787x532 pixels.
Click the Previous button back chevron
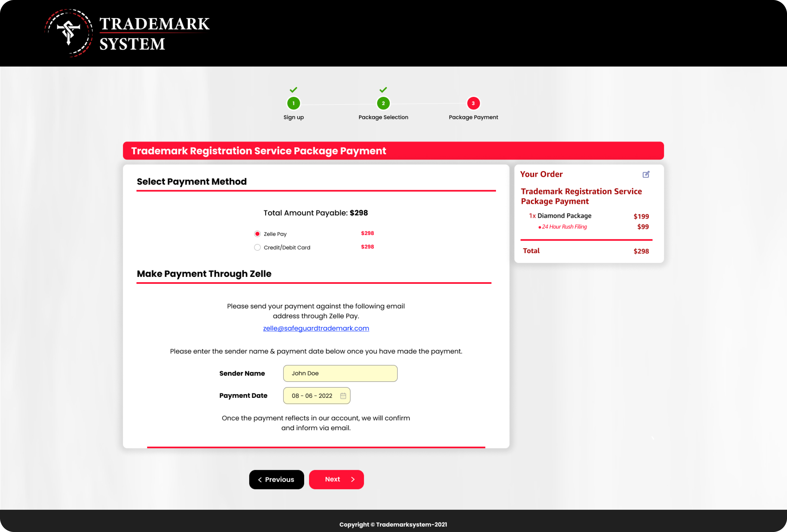pos(260,480)
